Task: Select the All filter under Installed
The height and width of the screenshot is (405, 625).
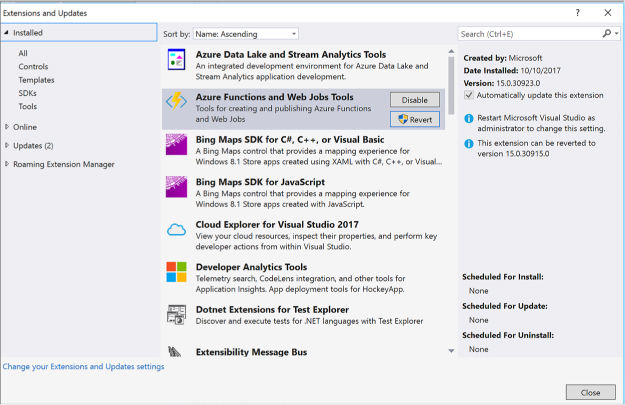Action: coord(23,53)
